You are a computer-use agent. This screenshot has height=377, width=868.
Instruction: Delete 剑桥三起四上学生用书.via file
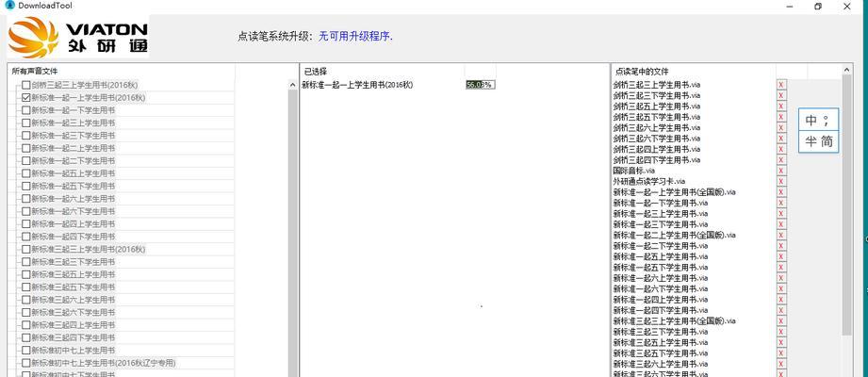[x=781, y=149]
